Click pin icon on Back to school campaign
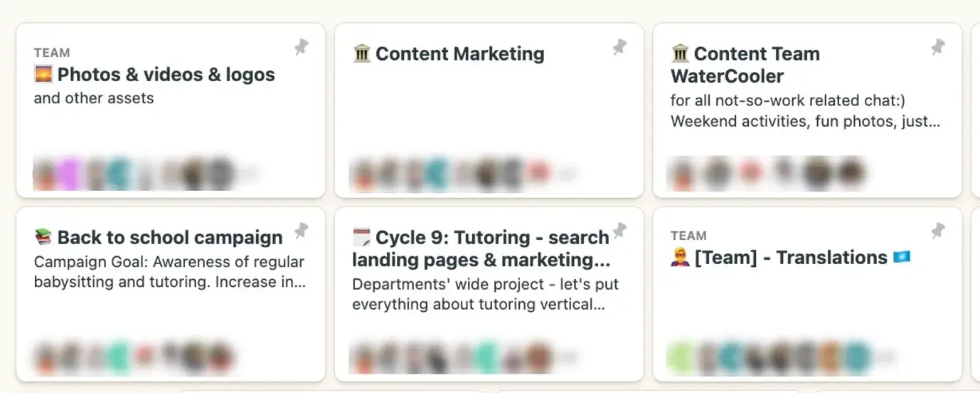Screen dimensions: 980x393 click(x=302, y=231)
